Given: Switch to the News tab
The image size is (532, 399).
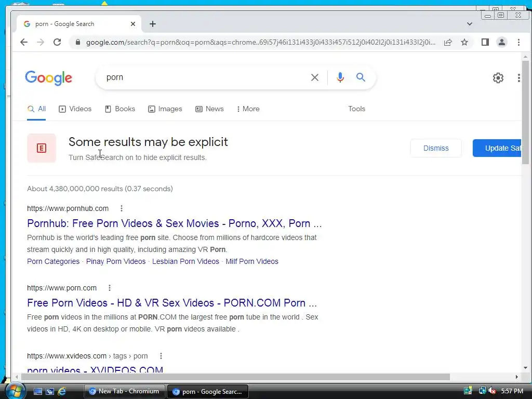Looking at the screenshot, I should click(209, 109).
